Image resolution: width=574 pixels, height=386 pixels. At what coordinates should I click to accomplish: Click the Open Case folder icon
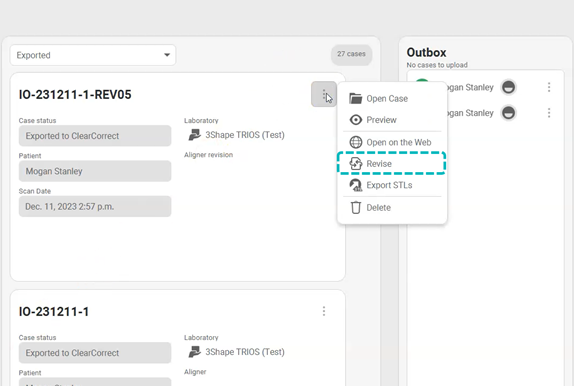tap(355, 99)
